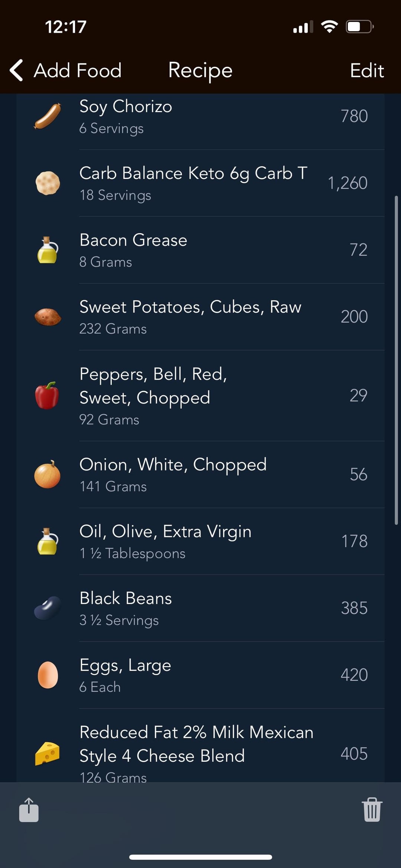Tap the Bacon Grease oil bottle icon
The width and height of the screenshot is (401, 868).
click(x=48, y=250)
